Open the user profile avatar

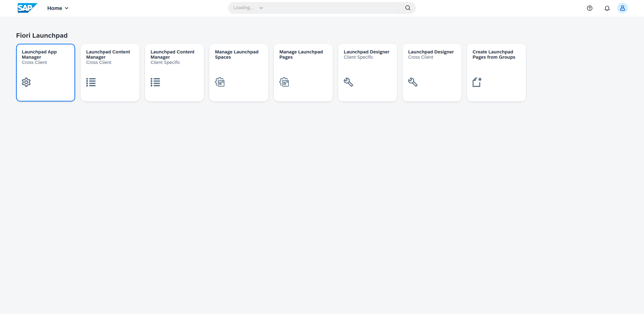click(x=622, y=8)
